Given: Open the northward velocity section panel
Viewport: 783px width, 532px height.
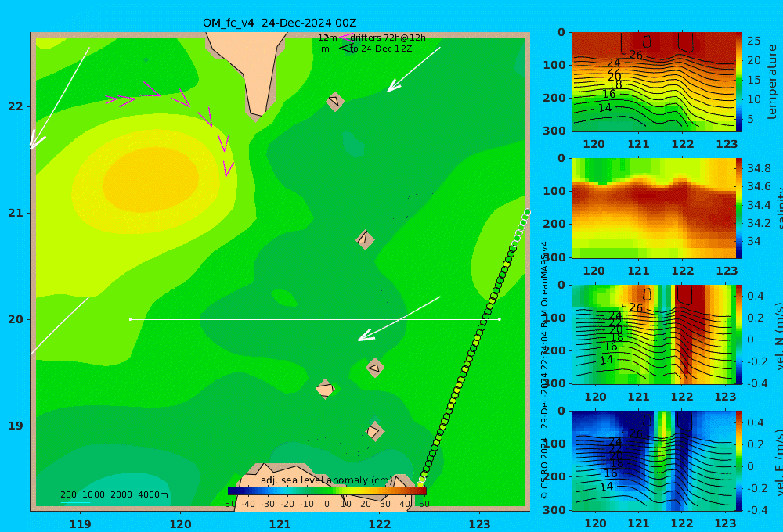Looking at the screenshot, I should coord(654,334).
